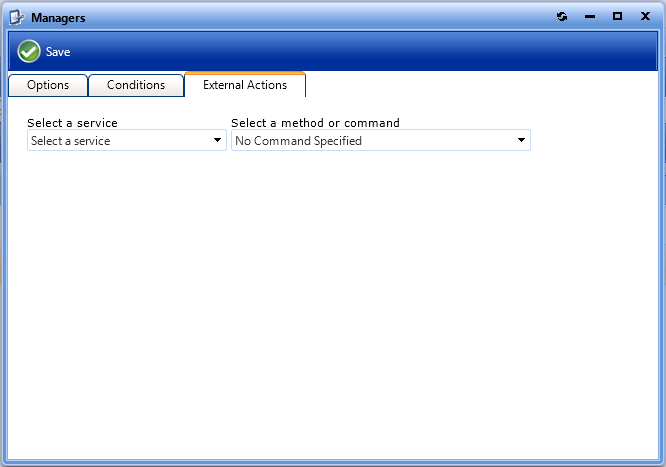Image resolution: width=666 pixels, height=467 pixels.
Task: Click the green checkmark Save icon
Action: pos(29,52)
